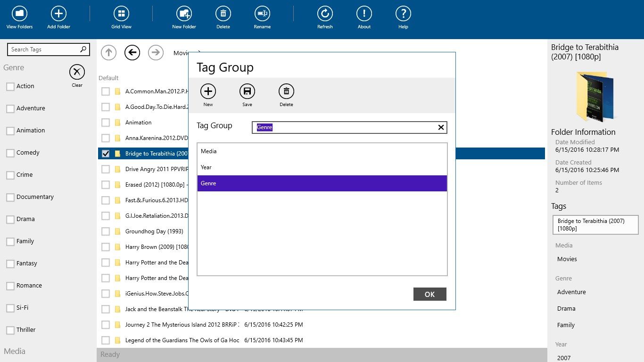The height and width of the screenshot is (362, 644).
Task: Click the New Folder toolbar icon
Action: coord(184,14)
